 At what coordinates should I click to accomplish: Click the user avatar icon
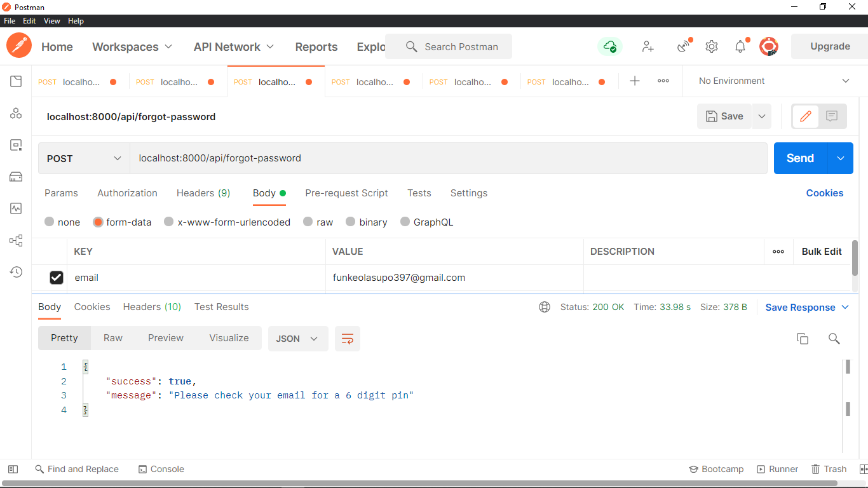[x=769, y=46]
